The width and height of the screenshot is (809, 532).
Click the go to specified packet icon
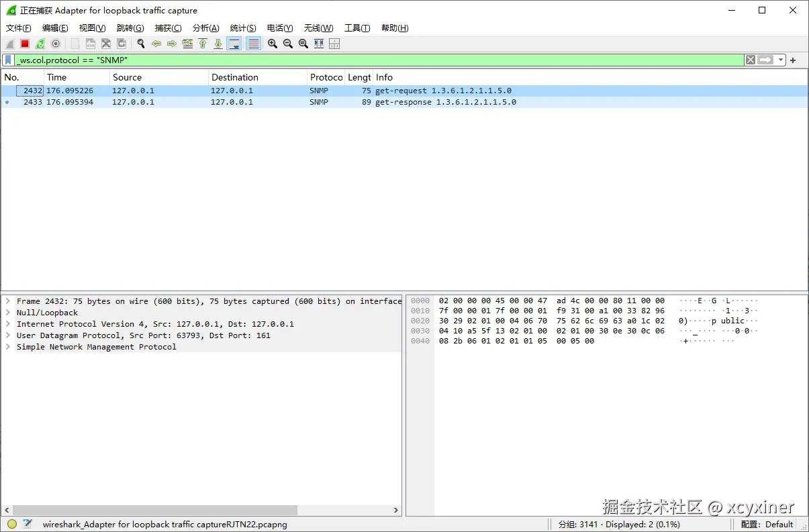(x=187, y=44)
